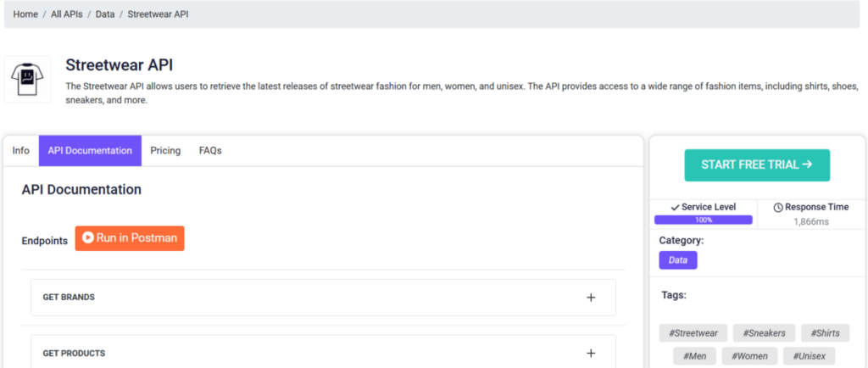The image size is (868, 368).
Task: Switch to the Info tab
Action: (21, 151)
